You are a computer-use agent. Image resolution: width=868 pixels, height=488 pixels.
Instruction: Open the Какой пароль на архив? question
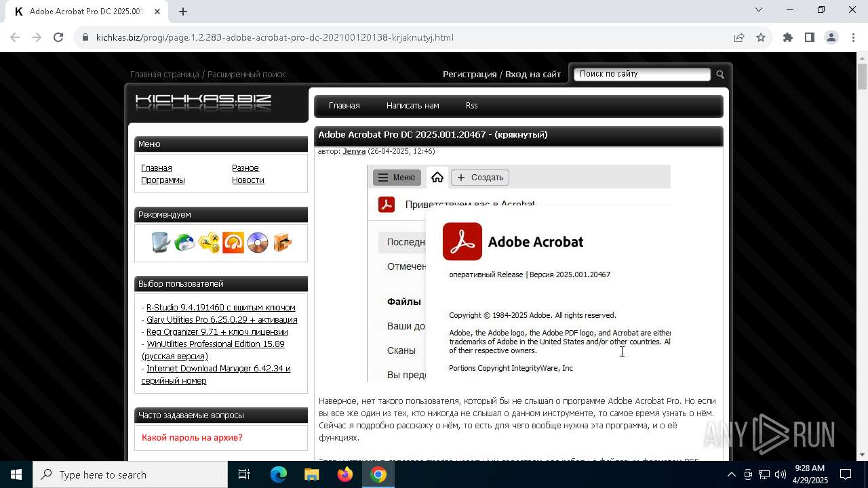click(x=192, y=438)
